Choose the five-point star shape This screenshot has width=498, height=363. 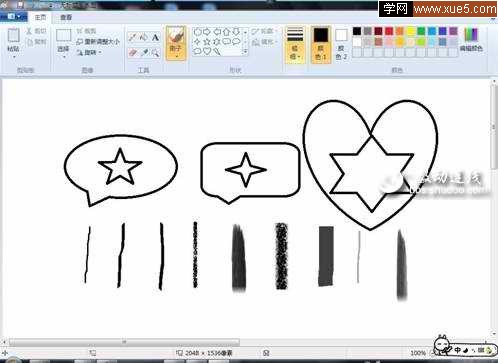point(207,42)
